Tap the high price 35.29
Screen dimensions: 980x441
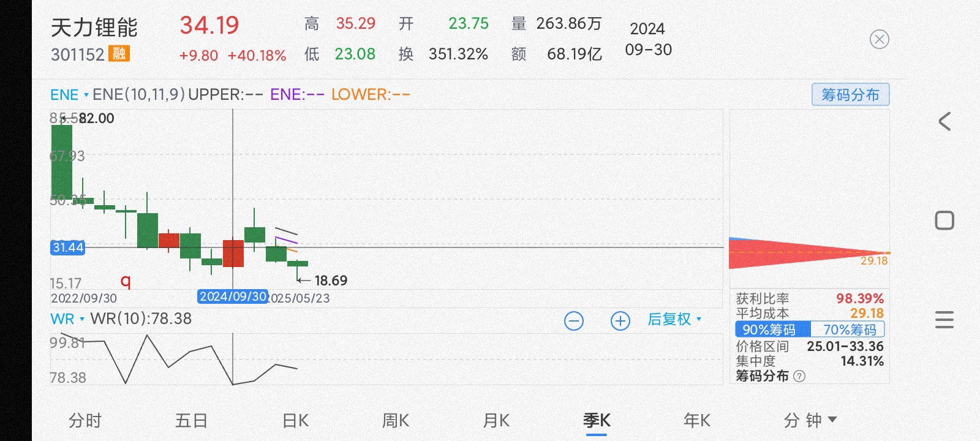[x=355, y=24]
